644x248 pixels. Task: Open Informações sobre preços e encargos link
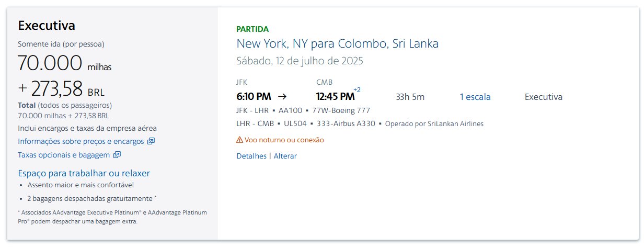[81, 141]
